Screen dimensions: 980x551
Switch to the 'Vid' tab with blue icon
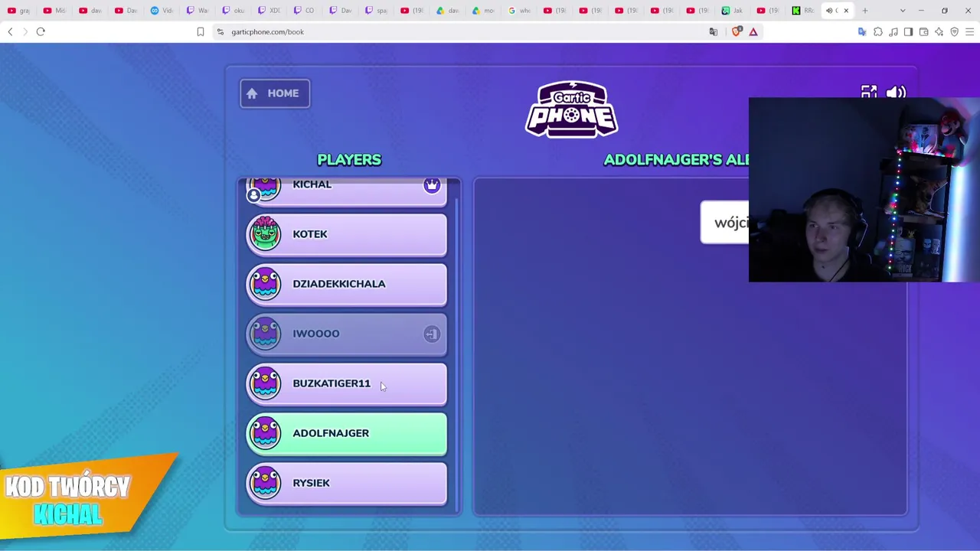click(x=162, y=11)
